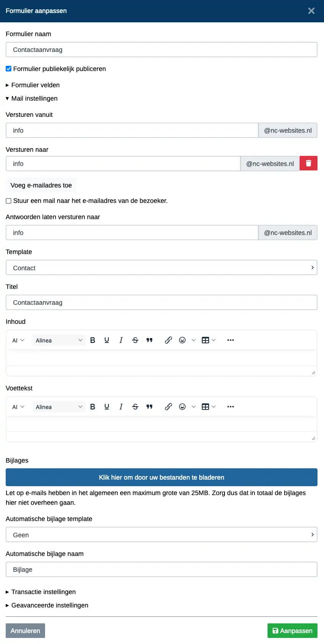Click the Bold icon in Inhoud editor
Image resolution: width=324 pixels, height=644 pixels.
[93, 340]
